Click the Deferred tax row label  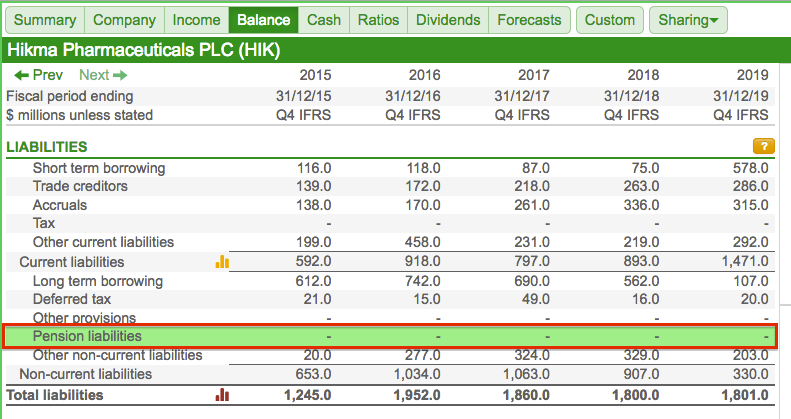point(72,299)
